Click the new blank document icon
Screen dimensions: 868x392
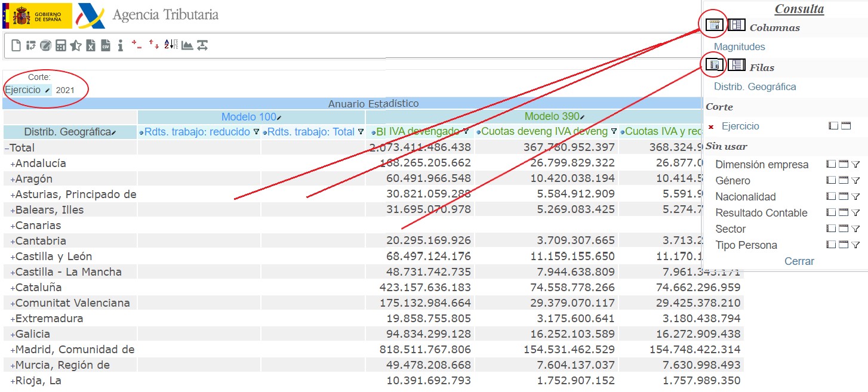(16, 45)
